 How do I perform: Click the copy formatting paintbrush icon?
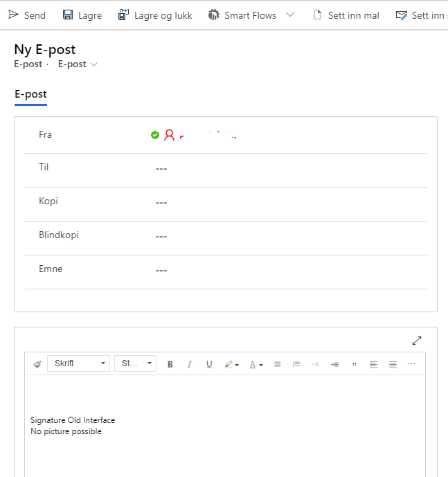[x=37, y=364]
